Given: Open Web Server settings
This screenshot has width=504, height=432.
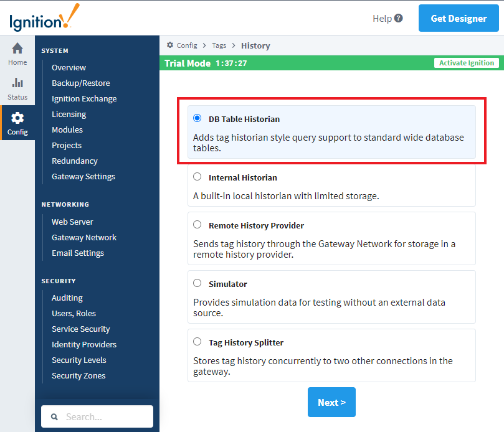Looking at the screenshot, I should [x=72, y=222].
